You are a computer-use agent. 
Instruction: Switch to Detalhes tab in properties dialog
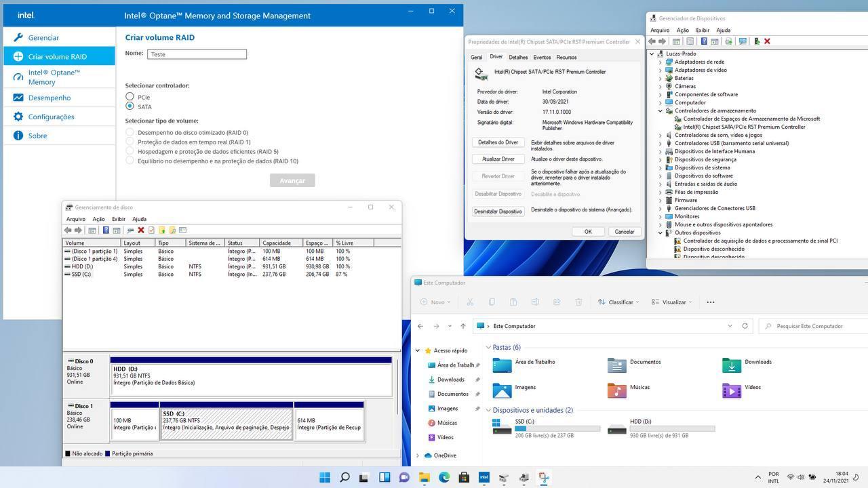tap(518, 58)
